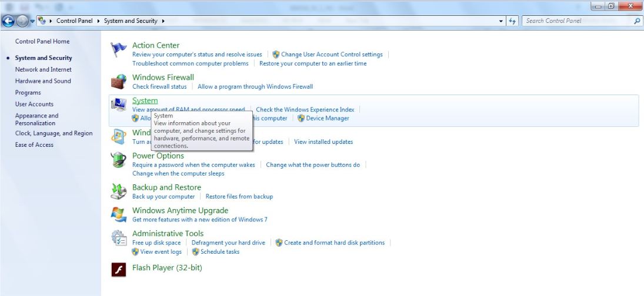The image size is (644, 296).
Task: Open the System heading link
Action: pos(145,100)
